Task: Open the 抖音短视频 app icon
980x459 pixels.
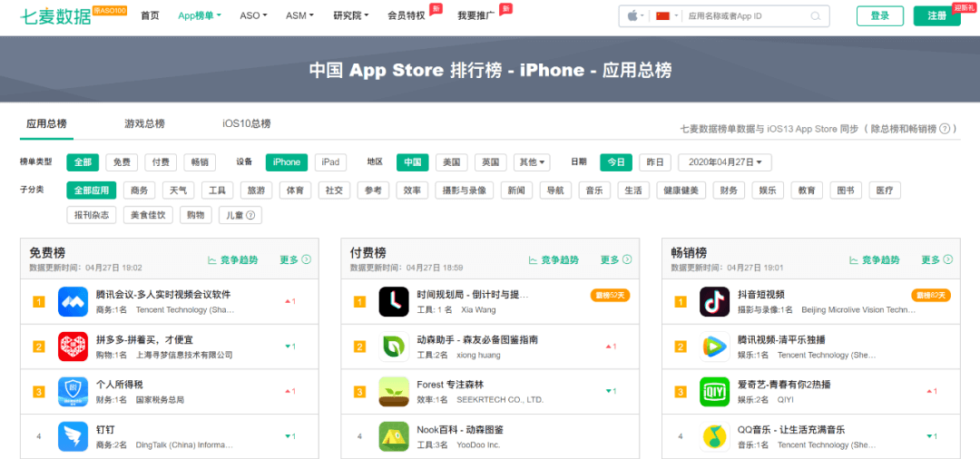Action: click(714, 302)
